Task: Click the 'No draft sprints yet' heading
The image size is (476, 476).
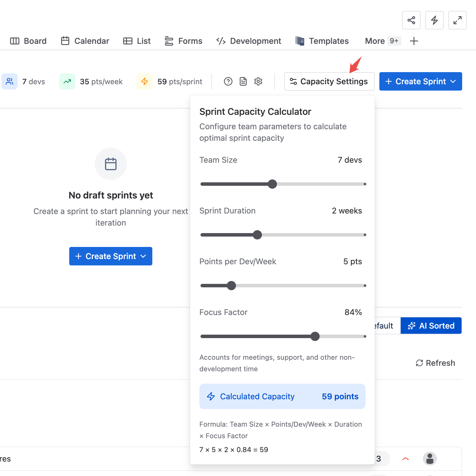Action: coord(111,195)
